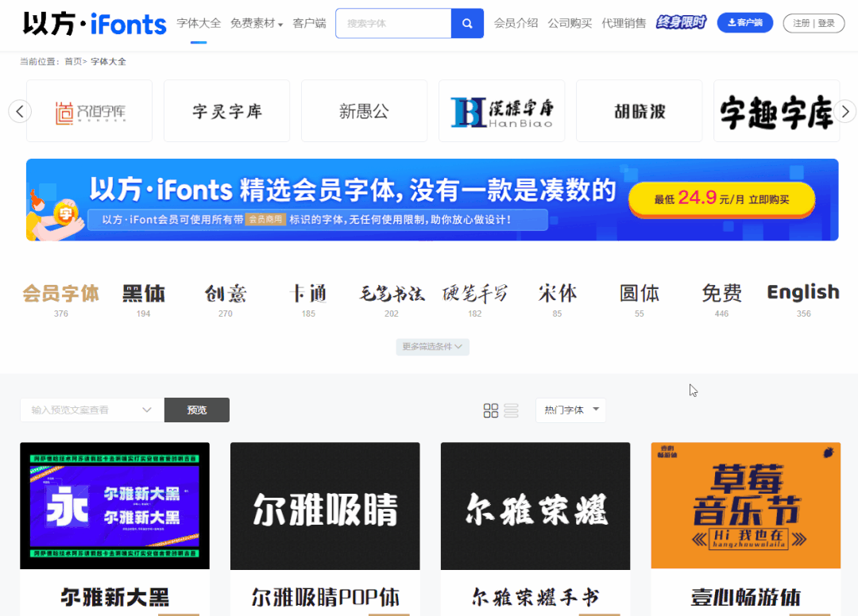Click the blue search magnifier button
858x616 pixels.
(x=467, y=24)
